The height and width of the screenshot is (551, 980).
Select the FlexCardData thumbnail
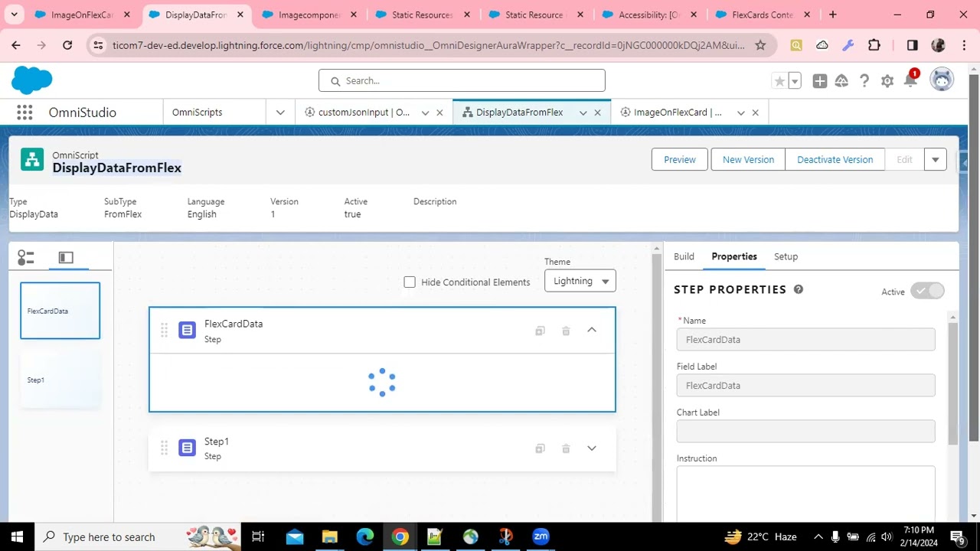[x=60, y=311]
